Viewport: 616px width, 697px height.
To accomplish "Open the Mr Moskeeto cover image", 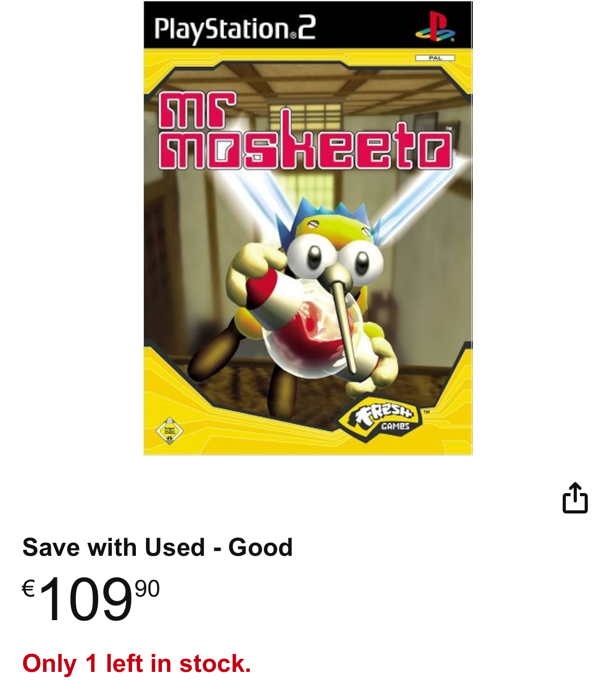I will pos(308,228).
